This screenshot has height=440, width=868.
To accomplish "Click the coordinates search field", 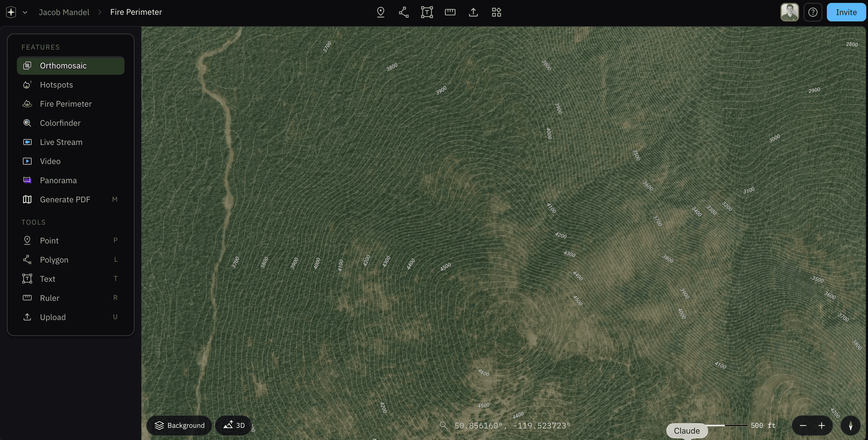I will pyautogui.click(x=506, y=426).
